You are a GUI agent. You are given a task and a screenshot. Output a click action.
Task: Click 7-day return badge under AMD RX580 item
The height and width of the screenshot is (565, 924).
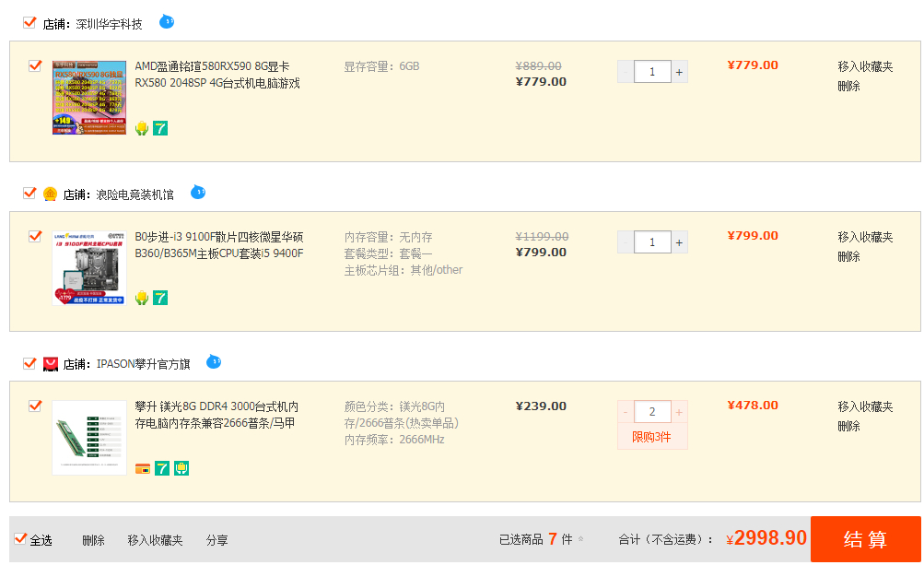pos(160,128)
